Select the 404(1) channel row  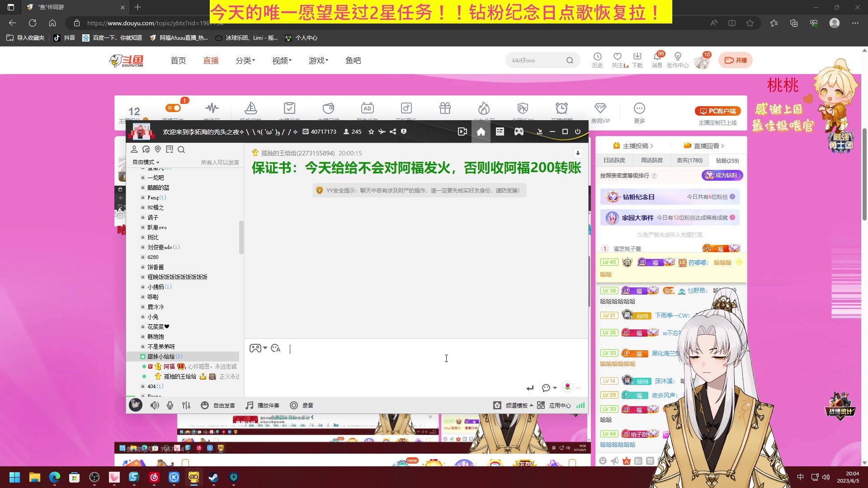(183, 386)
